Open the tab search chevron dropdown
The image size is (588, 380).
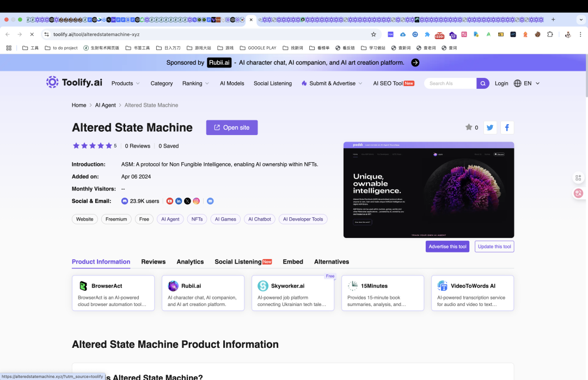click(x=581, y=20)
